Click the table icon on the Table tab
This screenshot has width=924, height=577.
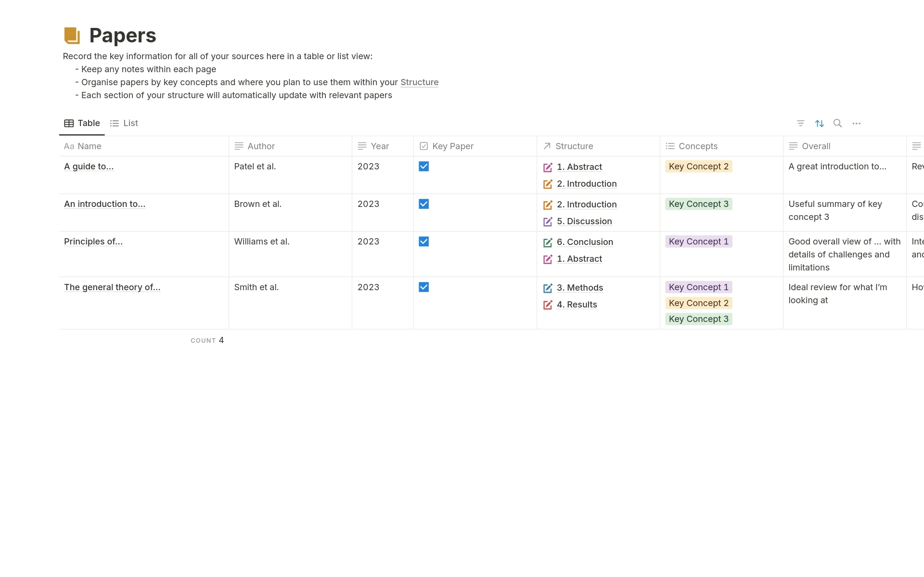[x=69, y=123]
